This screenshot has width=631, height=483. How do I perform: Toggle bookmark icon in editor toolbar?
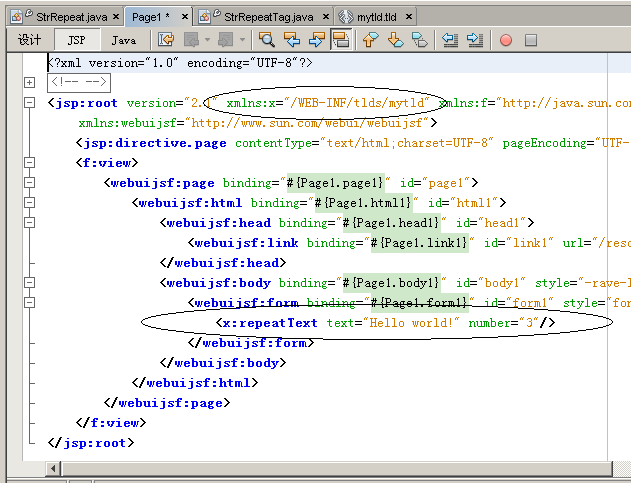pos(420,40)
